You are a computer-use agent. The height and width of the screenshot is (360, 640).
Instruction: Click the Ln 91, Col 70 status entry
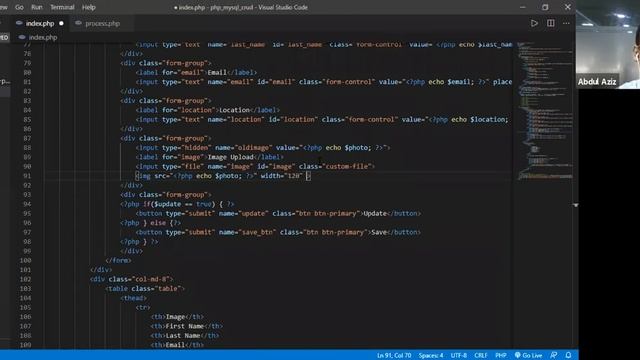pyautogui.click(x=394, y=355)
